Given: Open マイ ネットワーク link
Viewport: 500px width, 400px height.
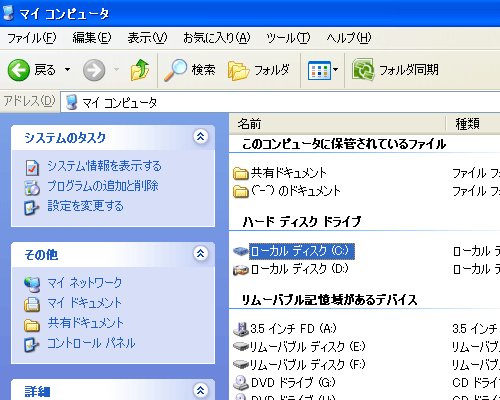Looking at the screenshot, I should 85,283.
